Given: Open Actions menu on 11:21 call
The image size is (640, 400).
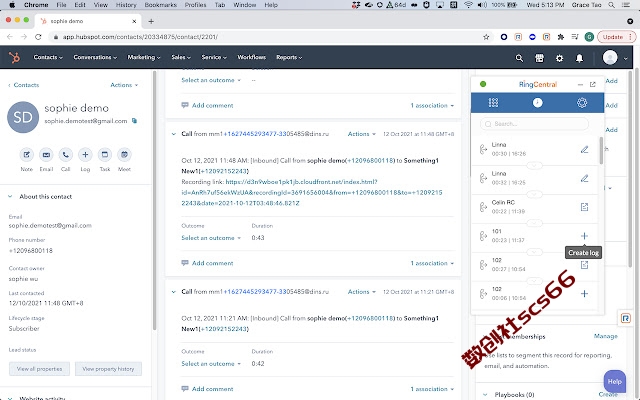Looking at the screenshot, I should 361,292.
